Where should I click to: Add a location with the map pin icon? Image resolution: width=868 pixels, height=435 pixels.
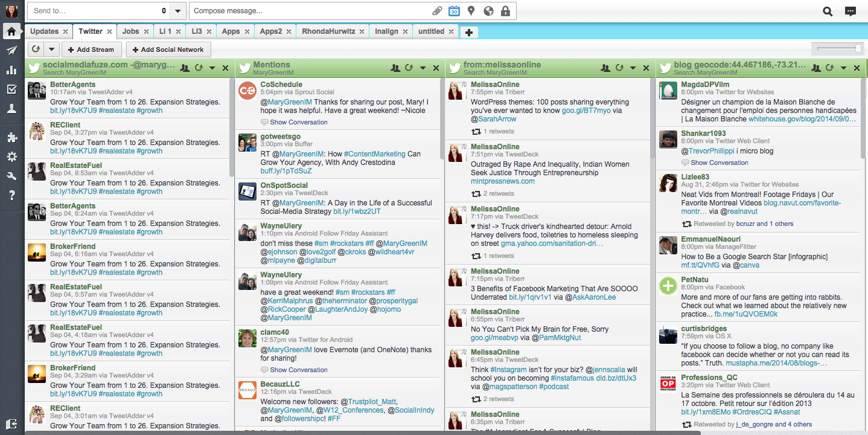[x=471, y=10]
